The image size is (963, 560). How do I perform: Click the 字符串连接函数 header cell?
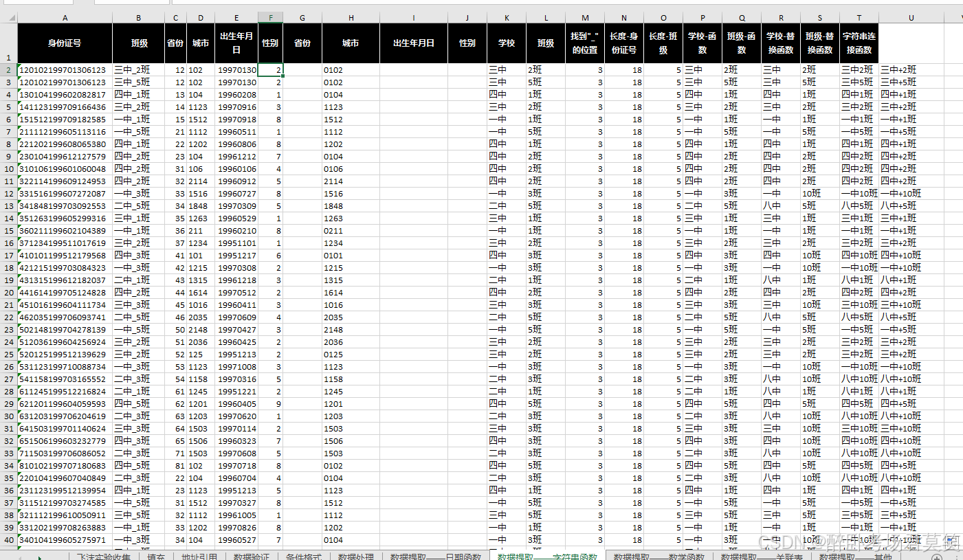point(859,43)
